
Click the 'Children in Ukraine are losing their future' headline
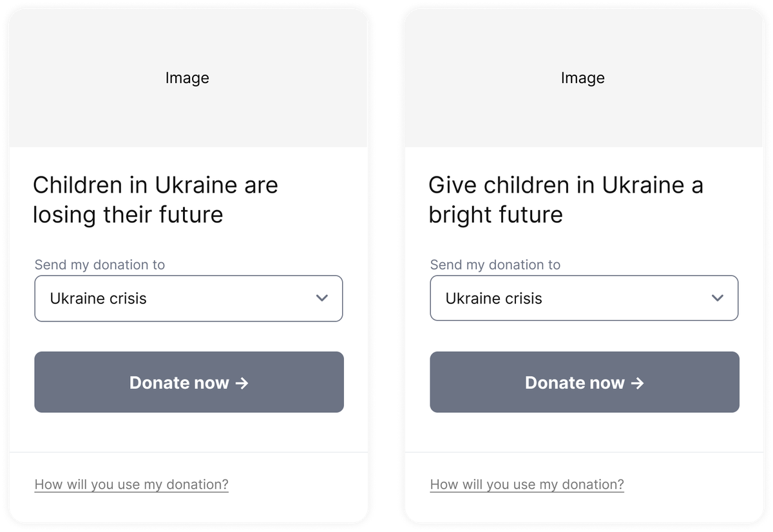click(x=155, y=200)
